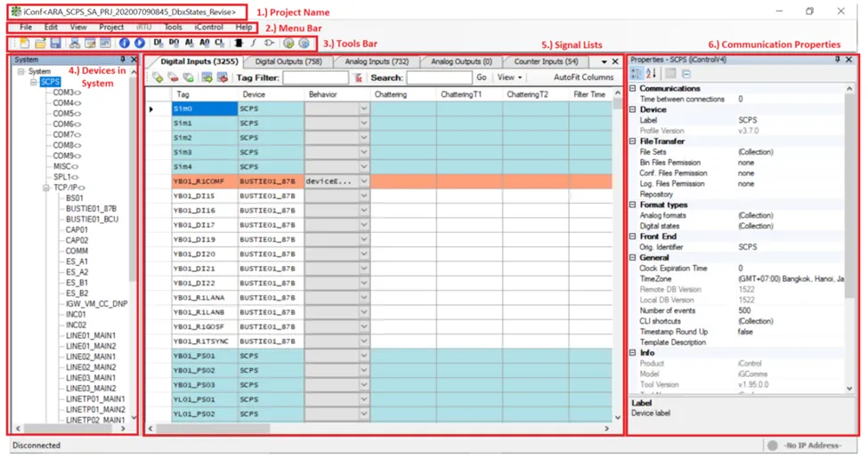This screenshot has height=458, width=868.
Task: Clear the tag filter funnel icon
Action: coord(358,78)
